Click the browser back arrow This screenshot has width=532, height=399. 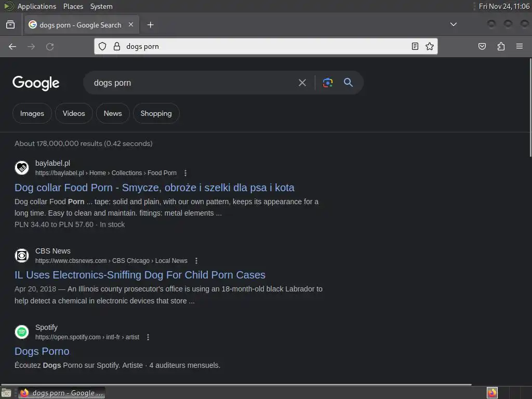(x=12, y=46)
